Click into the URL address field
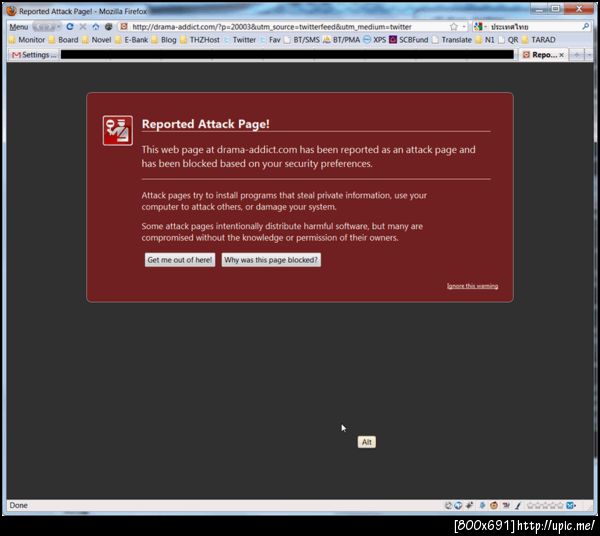 point(289,26)
